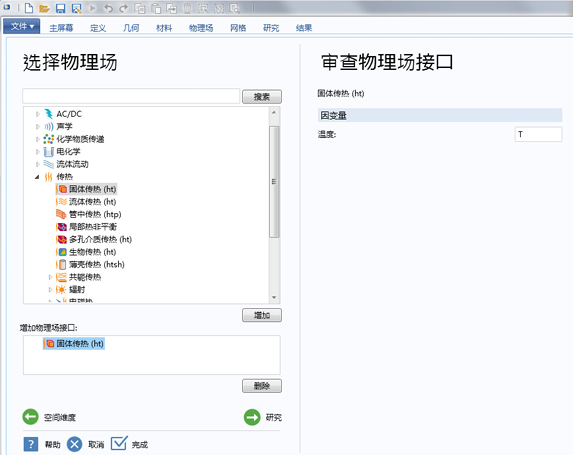Click the Save disk icon
This screenshot has height=455, width=573.
60,8
